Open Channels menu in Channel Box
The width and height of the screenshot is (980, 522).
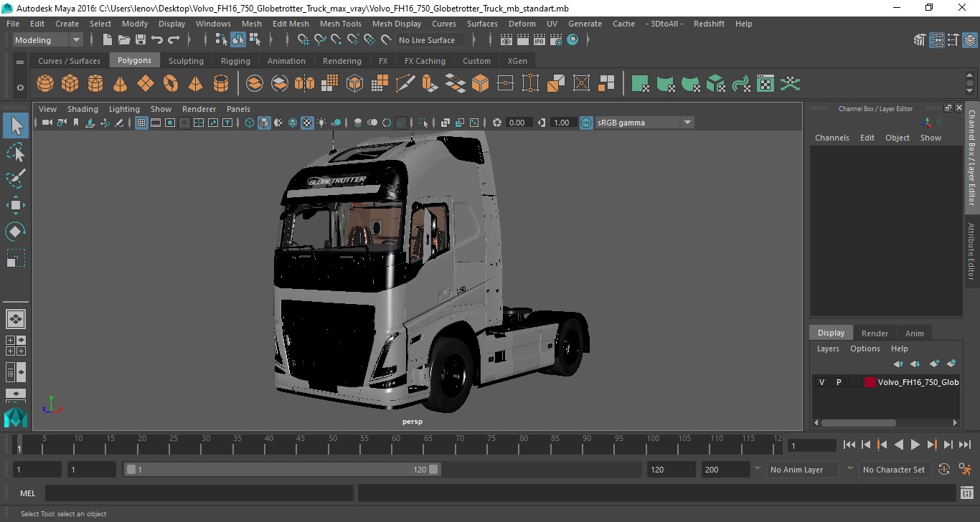(831, 138)
